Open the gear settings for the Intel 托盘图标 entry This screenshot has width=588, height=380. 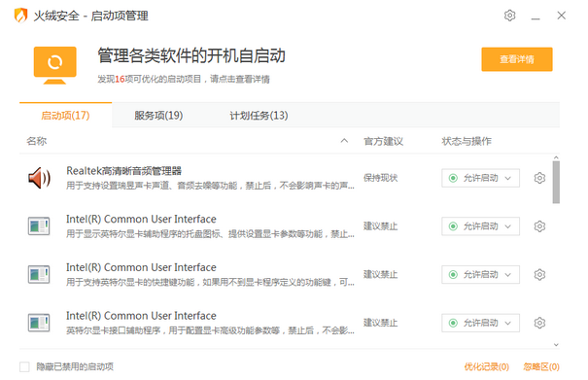pyautogui.click(x=539, y=226)
